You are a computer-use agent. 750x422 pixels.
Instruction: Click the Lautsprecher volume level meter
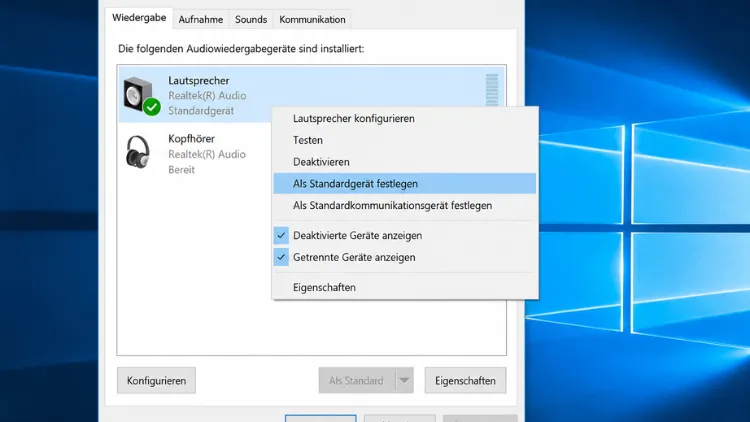pyautogui.click(x=492, y=90)
